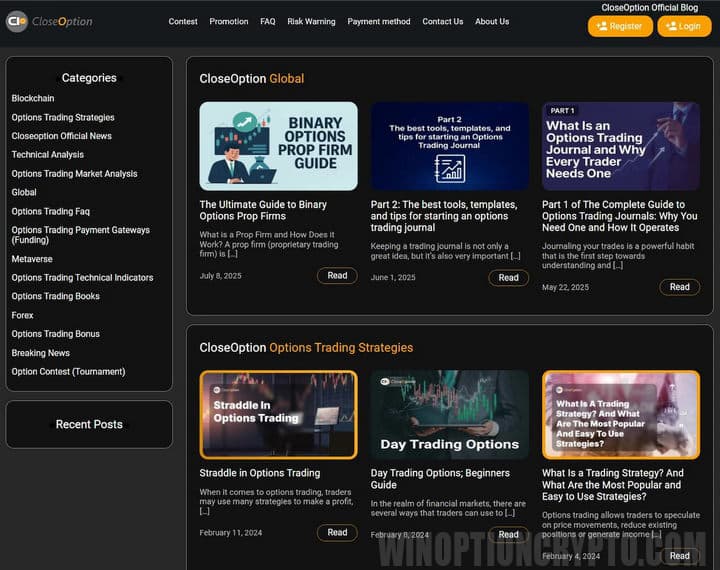Go to the FAQ page
The image size is (720, 570).
click(268, 22)
